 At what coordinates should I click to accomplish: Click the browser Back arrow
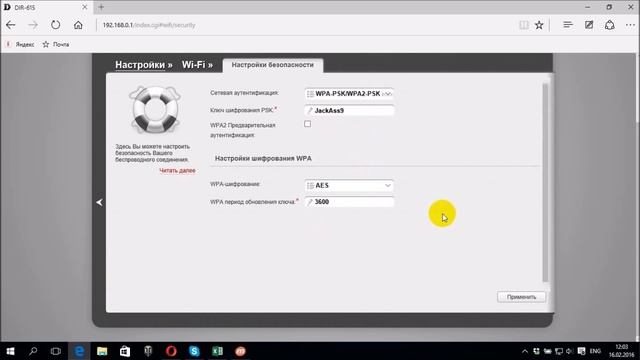tap(11, 25)
